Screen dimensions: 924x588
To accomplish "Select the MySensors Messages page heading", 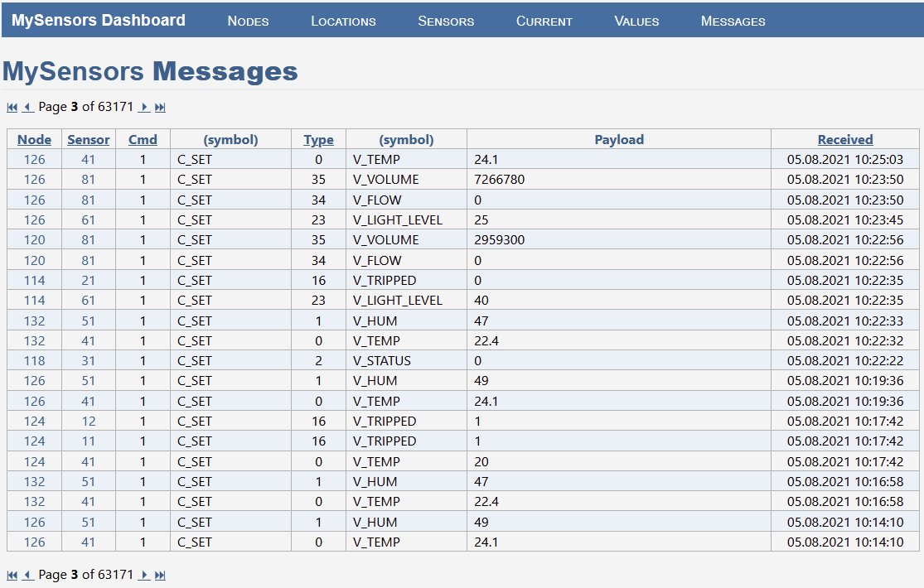I will [150, 71].
